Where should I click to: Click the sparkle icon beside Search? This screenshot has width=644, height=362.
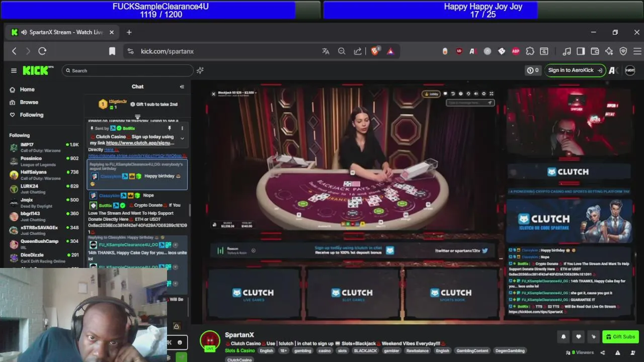[x=200, y=70]
